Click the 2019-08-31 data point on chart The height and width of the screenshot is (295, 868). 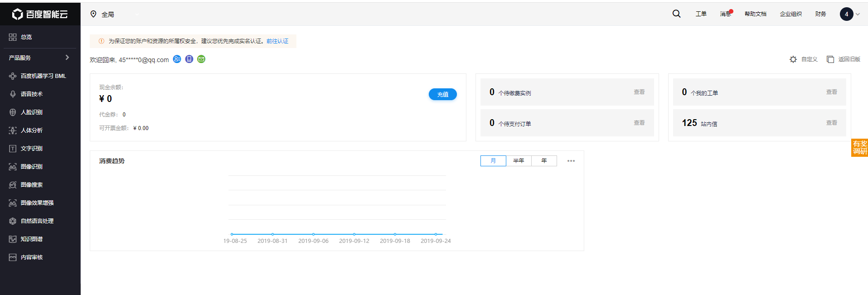[x=272, y=234]
